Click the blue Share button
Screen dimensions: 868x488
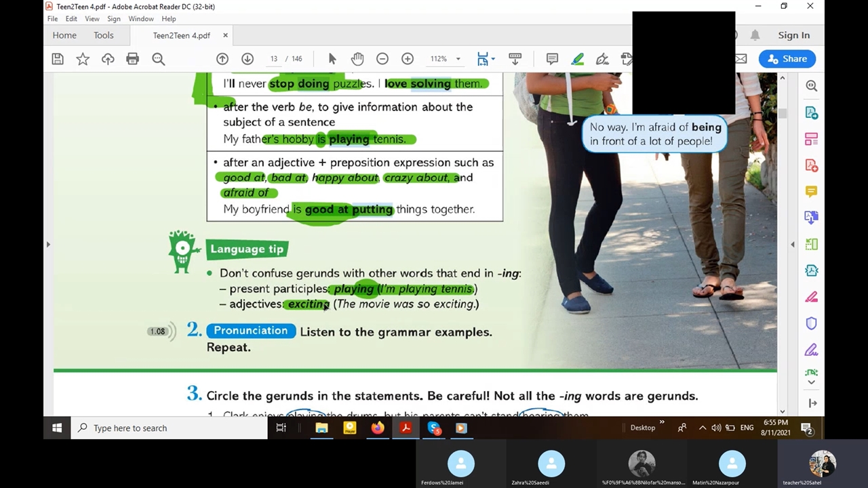(787, 59)
